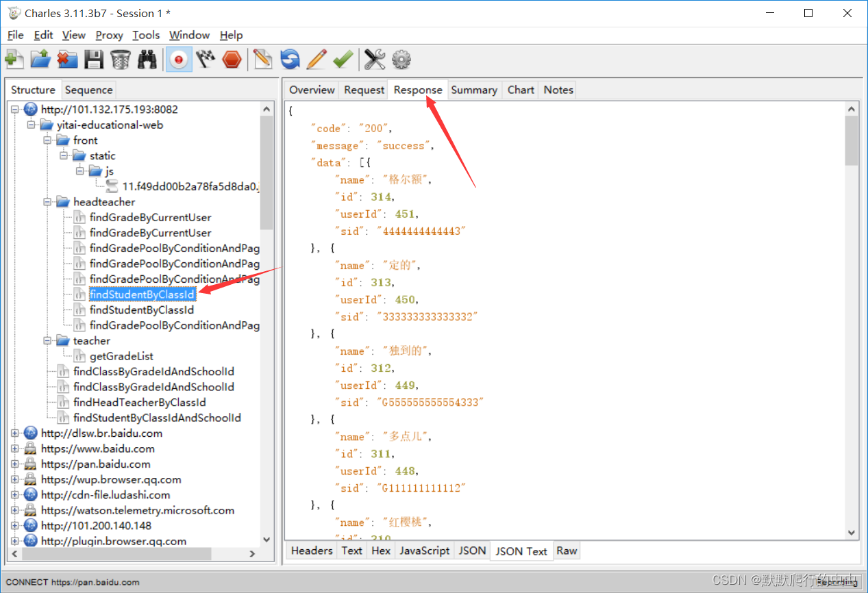Expand the https://wup.browser.qq.com host
Screen dimensions: 868x593
pos(14,479)
